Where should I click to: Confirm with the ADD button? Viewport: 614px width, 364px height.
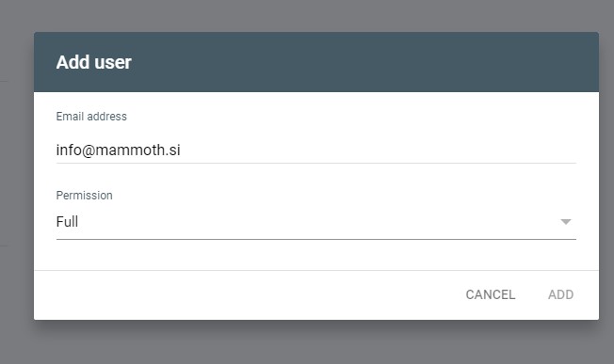(x=560, y=294)
